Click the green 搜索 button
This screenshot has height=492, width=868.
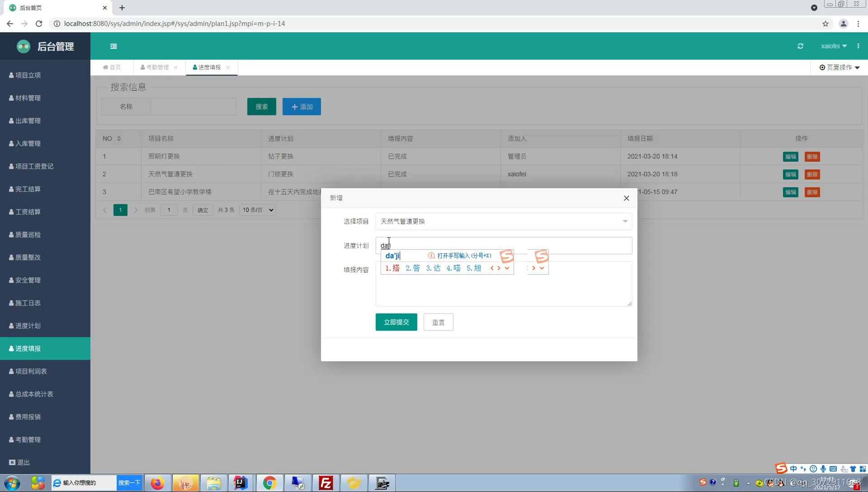(261, 107)
